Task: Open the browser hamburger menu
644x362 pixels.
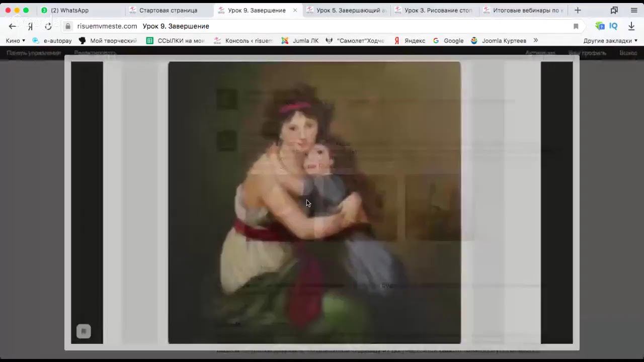Action: pyautogui.click(x=634, y=10)
